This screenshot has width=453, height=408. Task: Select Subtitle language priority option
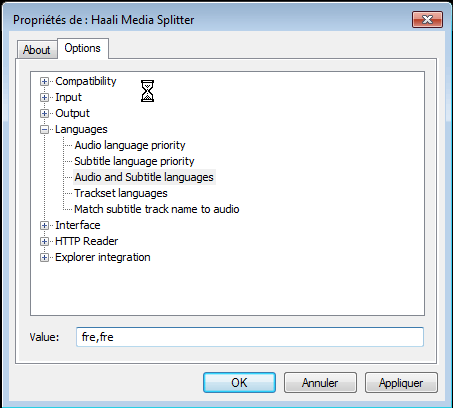coord(134,161)
